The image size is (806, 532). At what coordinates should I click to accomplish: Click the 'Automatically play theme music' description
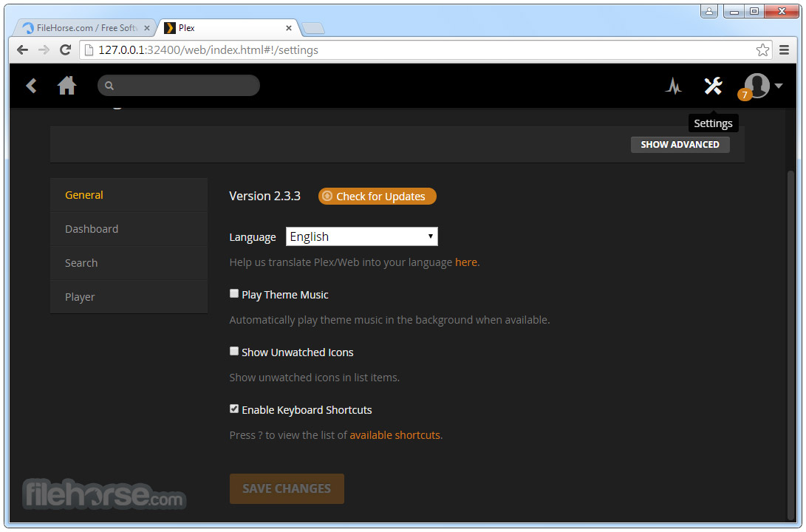389,320
